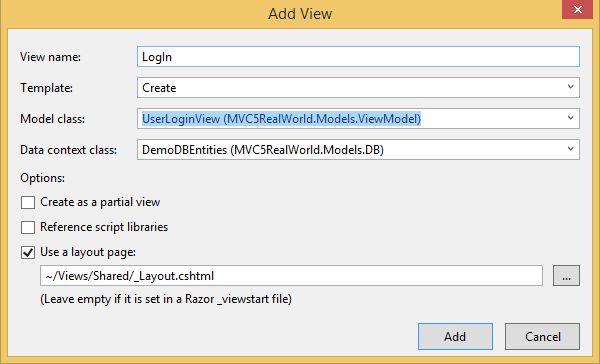Uncheck the Use a layout page checkbox
The image size is (600, 364).
pos(28,252)
